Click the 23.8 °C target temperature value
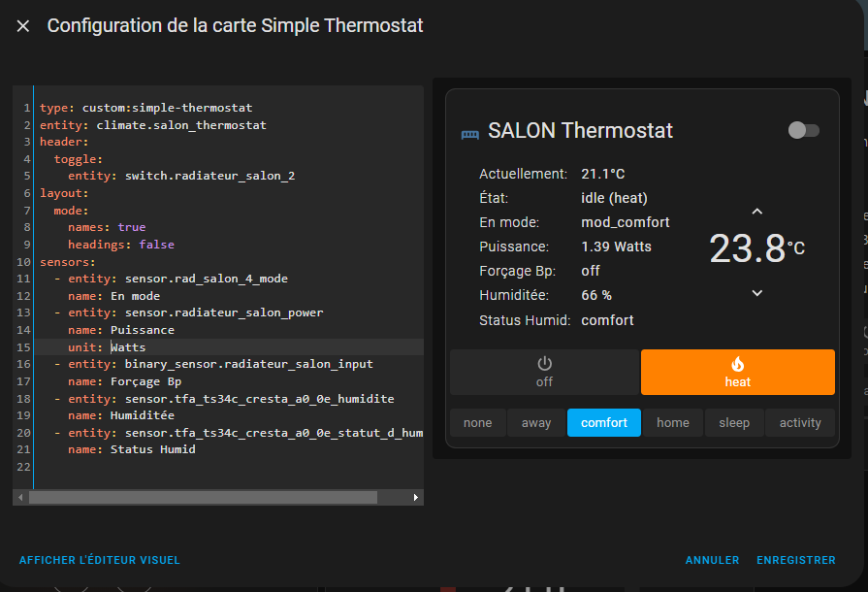Image resolution: width=868 pixels, height=592 pixels. coord(748,248)
